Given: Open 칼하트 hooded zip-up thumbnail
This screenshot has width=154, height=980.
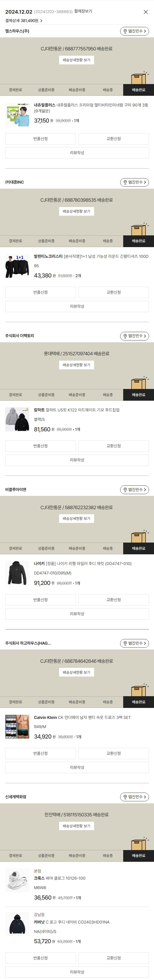Looking at the screenshot, I should click(x=17, y=420).
